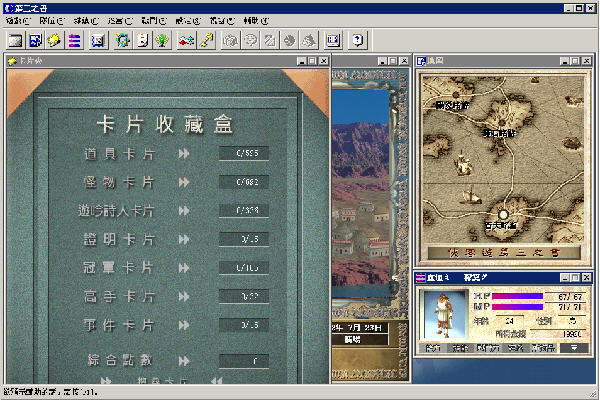Click the red and blue people toolbar icon
This screenshot has width=600, height=400.
(187, 40)
